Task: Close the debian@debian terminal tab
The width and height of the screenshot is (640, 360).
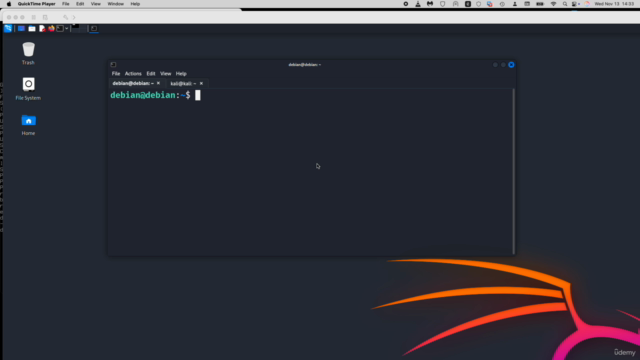Action: 158,83
